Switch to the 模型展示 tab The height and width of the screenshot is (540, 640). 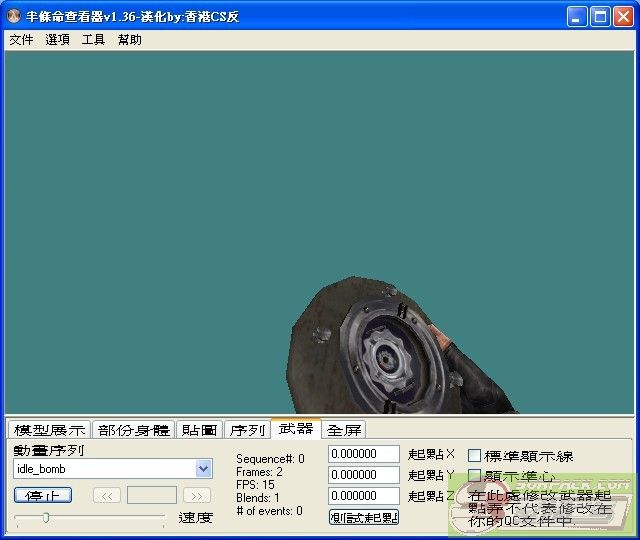50,430
